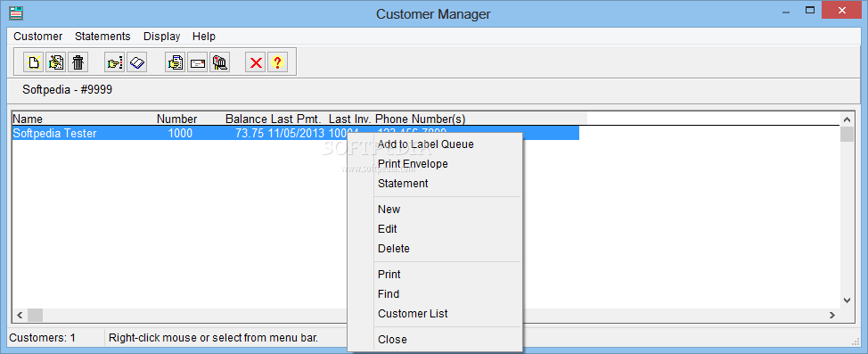This screenshot has width=868, height=354.
Task: Maximize the Customer Manager window
Action: point(810,10)
